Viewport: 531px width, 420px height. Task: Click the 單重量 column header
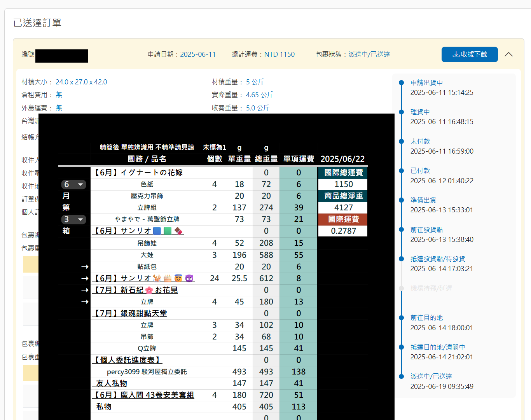[239, 159]
